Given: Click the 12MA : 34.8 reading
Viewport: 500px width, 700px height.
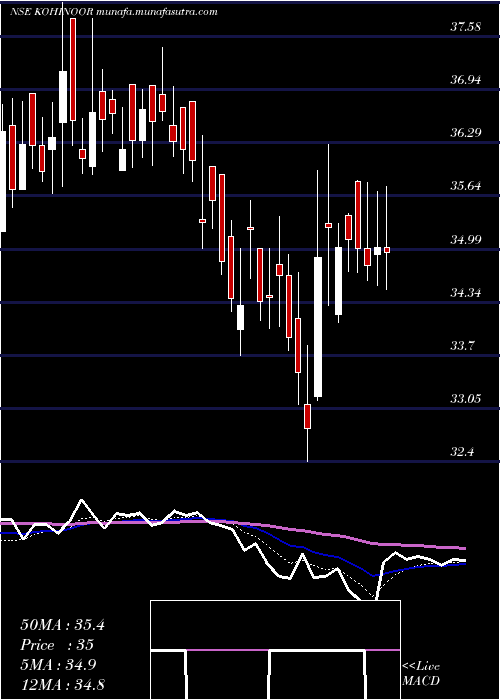Looking at the screenshot, I should coord(62,684).
